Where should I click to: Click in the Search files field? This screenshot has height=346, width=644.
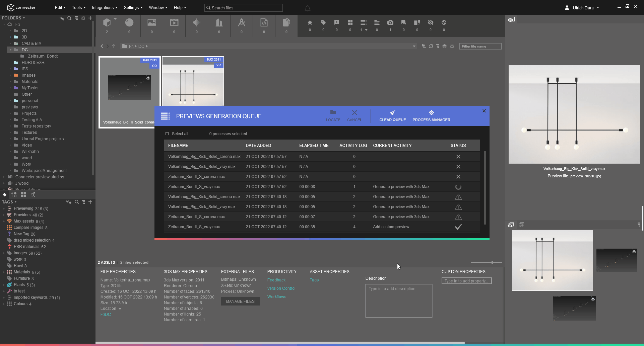[244, 8]
